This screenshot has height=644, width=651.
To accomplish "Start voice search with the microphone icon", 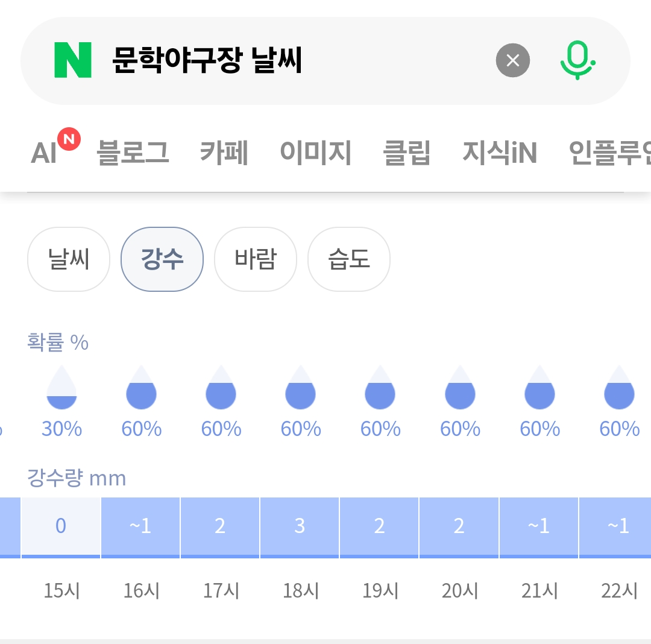I will click(577, 60).
